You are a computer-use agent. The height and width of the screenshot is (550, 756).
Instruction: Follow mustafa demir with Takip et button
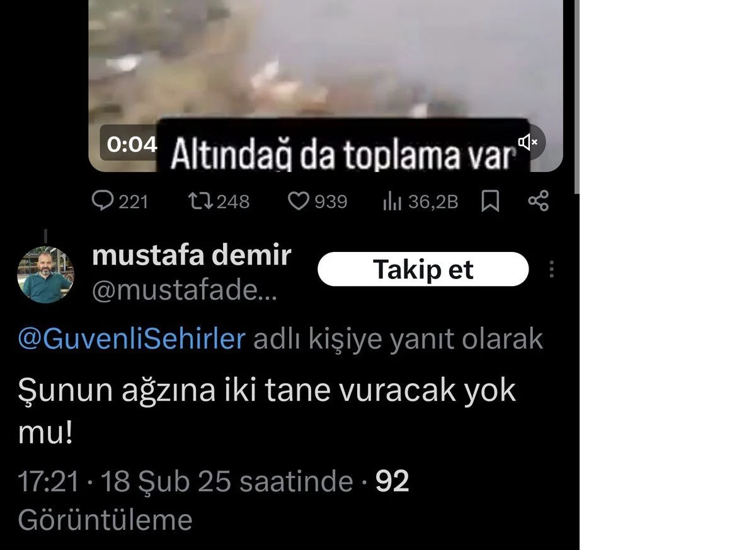[423, 269]
